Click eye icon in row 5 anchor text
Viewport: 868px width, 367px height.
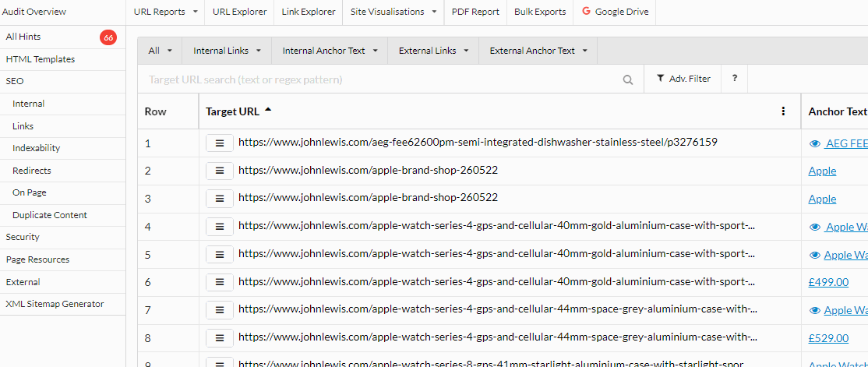(x=814, y=255)
